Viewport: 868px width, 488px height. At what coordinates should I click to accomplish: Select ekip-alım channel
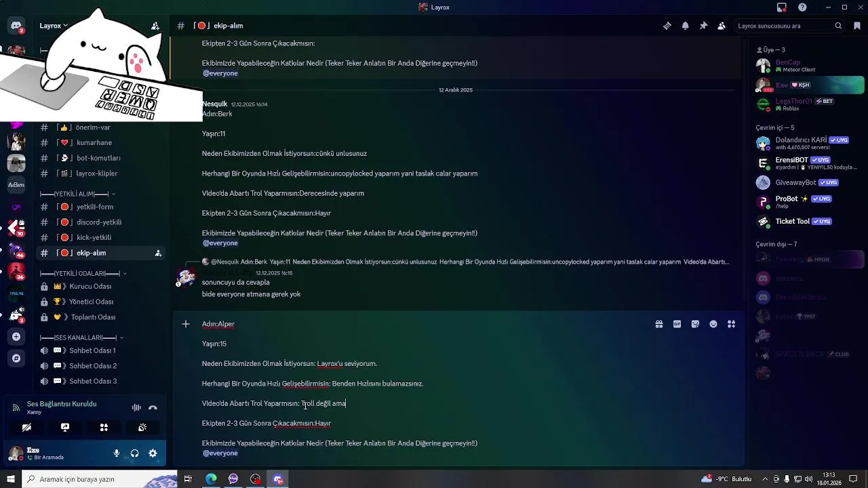(101, 253)
